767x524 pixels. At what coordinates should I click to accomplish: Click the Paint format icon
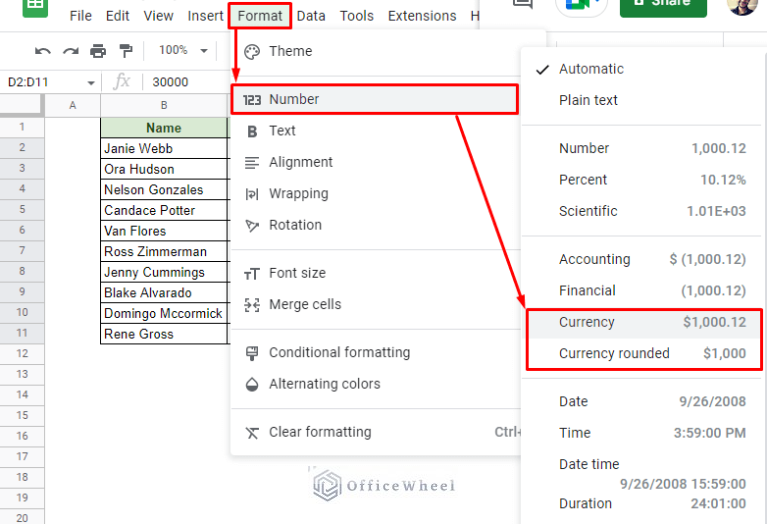pyautogui.click(x=126, y=50)
